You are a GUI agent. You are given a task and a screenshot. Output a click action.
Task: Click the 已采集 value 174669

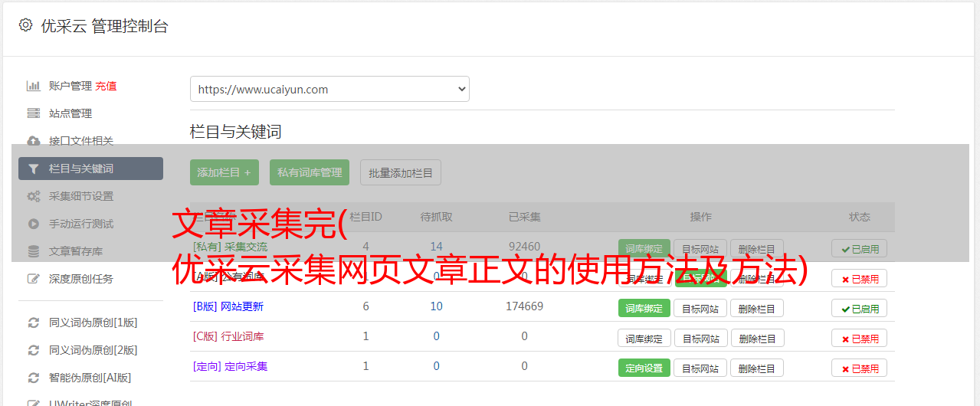pyautogui.click(x=524, y=306)
